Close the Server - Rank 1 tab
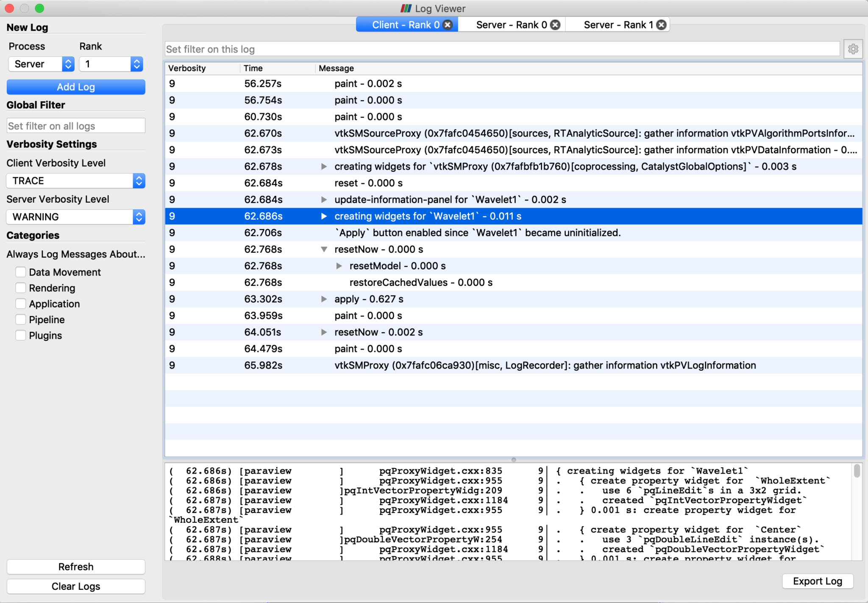This screenshot has height=603, width=868. click(x=661, y=25)
